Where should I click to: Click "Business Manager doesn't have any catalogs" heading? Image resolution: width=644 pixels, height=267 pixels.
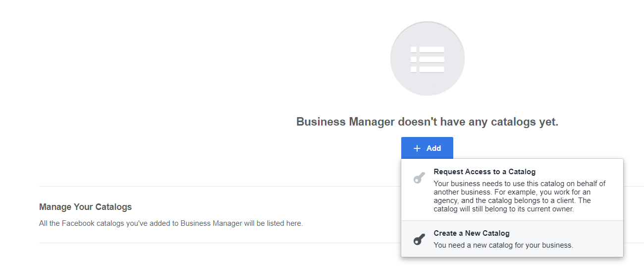(427, 122)
